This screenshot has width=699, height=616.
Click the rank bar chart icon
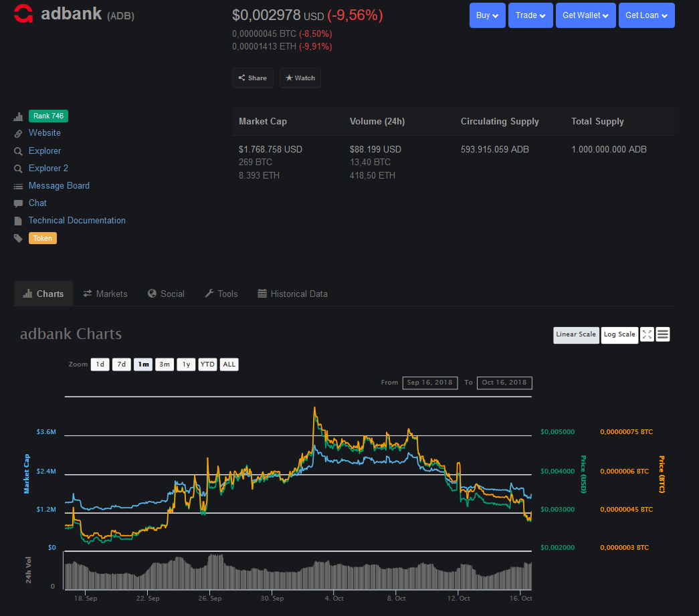18,117
